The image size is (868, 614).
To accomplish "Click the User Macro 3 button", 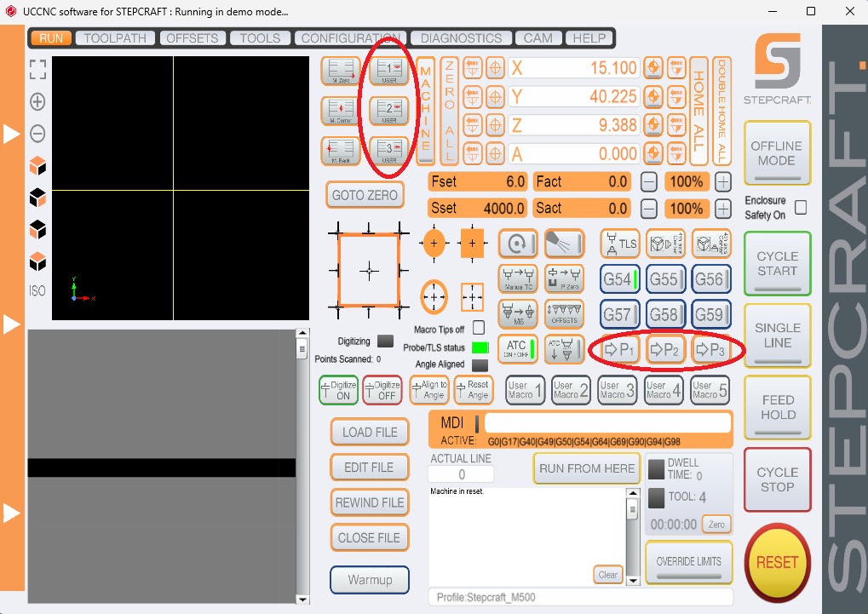I will point(618,390).
